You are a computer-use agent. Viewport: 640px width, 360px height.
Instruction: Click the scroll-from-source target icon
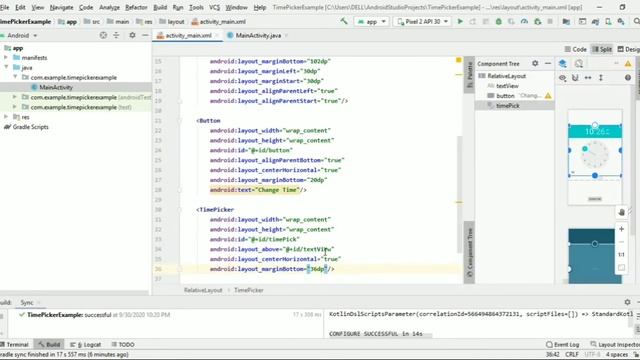click(x=103, y=36)
